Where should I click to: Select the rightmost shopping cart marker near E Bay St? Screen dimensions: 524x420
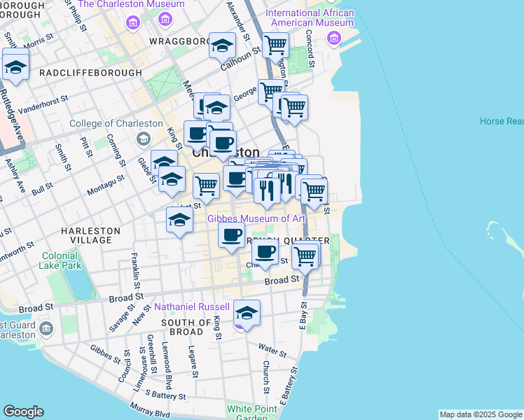tap(314, 192)
